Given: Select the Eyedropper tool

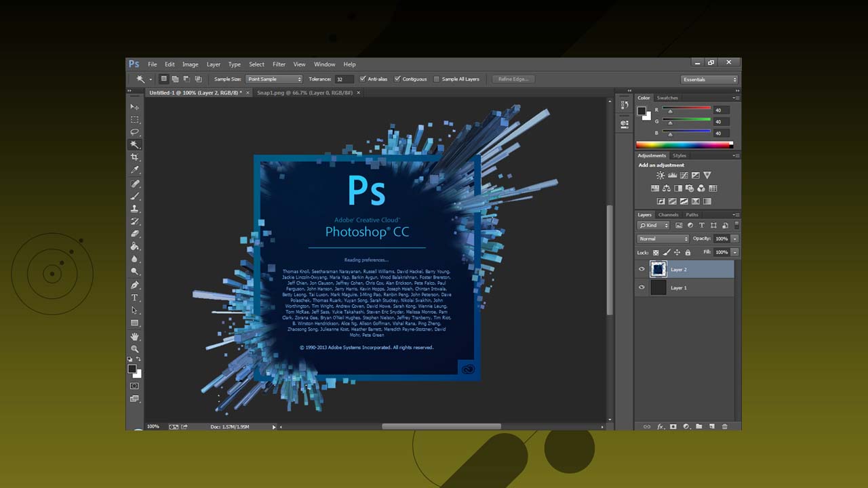Looking at the screenshot, I should tap(134, 170).
